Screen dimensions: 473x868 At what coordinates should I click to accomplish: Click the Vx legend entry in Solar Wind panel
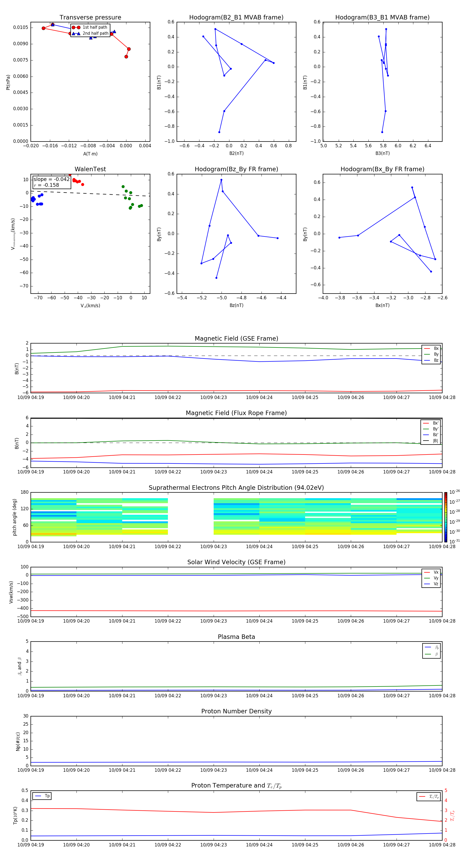click(x=431, y=572)
